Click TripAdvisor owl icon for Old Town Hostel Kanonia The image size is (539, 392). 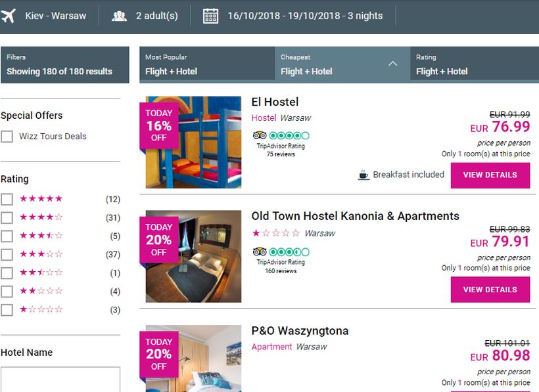click(x=260, y=251)
